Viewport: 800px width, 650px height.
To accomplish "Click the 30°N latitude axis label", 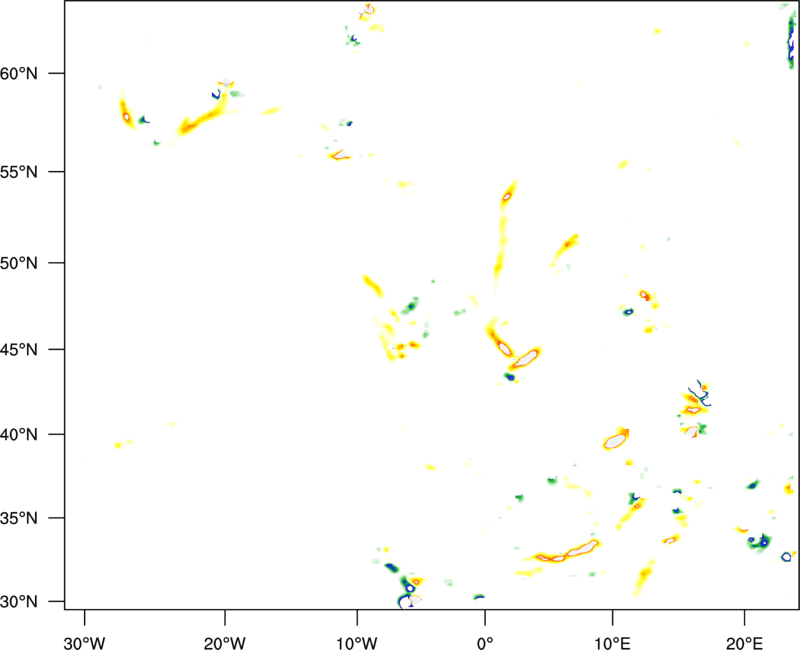I will (19, 602).
